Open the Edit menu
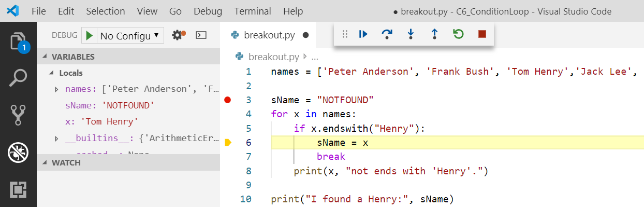Viewport: 644px width, 207px height. click(x=66, y=11)
